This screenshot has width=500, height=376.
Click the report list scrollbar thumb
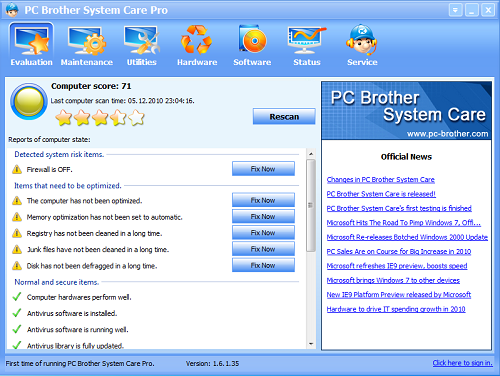pyautogui.click(x=311, y=205)
